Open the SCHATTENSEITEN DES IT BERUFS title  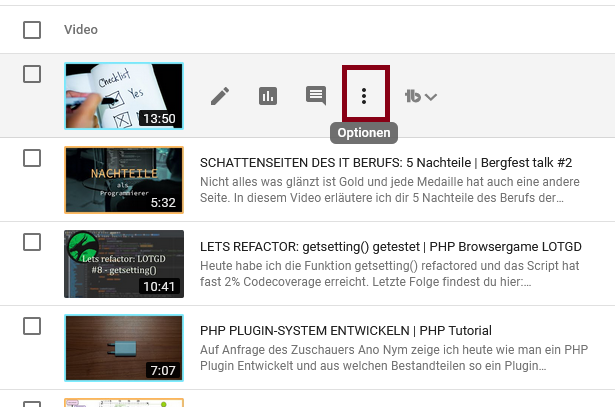(386, 162)
